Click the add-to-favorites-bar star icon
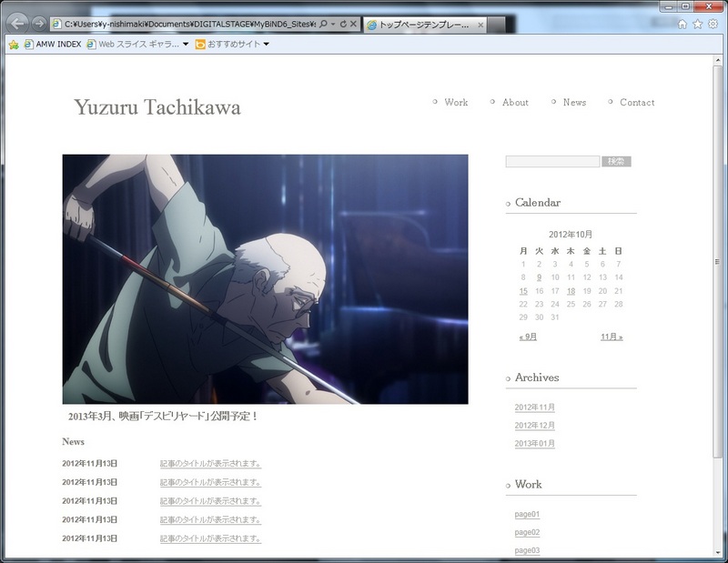The width and height of the screenshot is (728, 563). [14, 45]
